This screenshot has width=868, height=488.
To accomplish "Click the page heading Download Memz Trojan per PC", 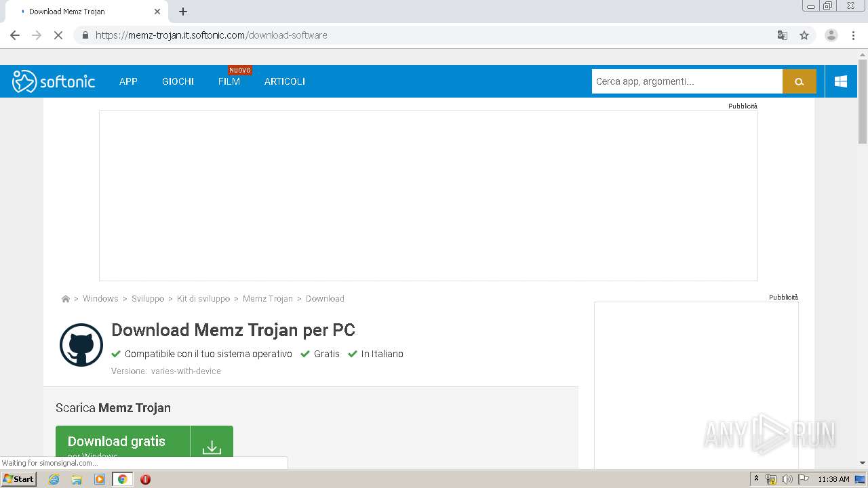I will (233, 330).
